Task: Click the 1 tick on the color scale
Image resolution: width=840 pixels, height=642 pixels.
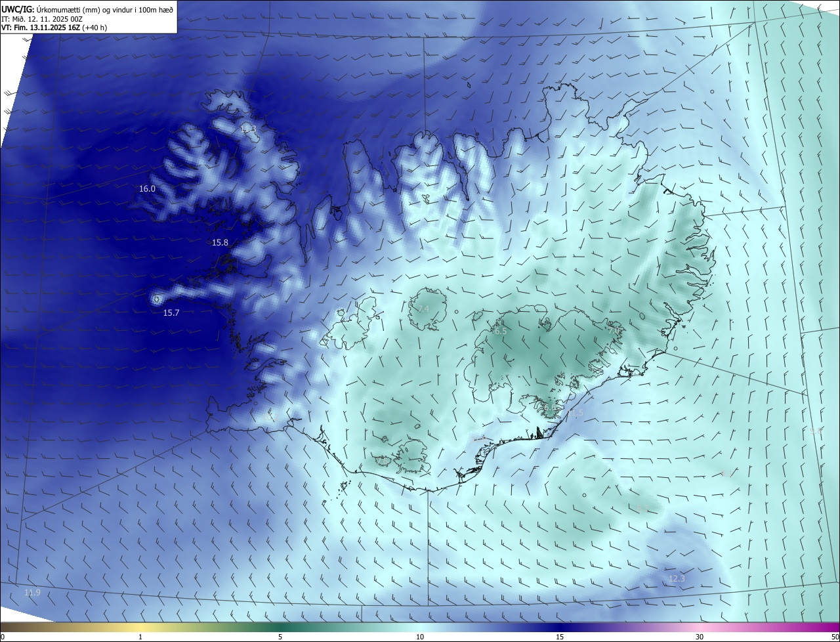Action: point(140,637)
